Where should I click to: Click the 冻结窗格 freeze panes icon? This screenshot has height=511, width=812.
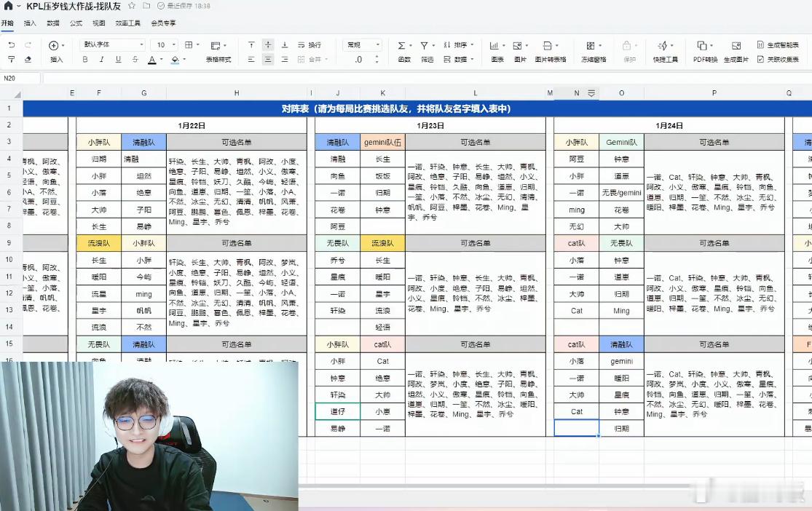coord(591,46)
